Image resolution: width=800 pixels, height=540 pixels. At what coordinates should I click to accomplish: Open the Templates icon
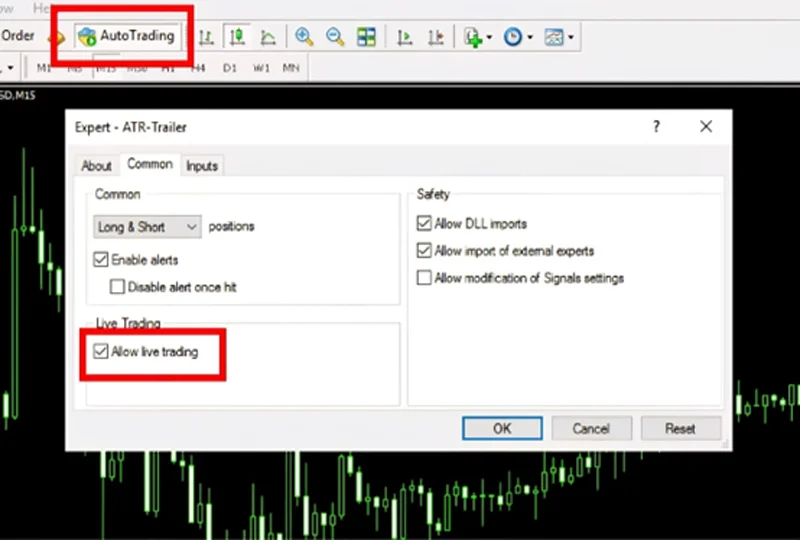554,37
